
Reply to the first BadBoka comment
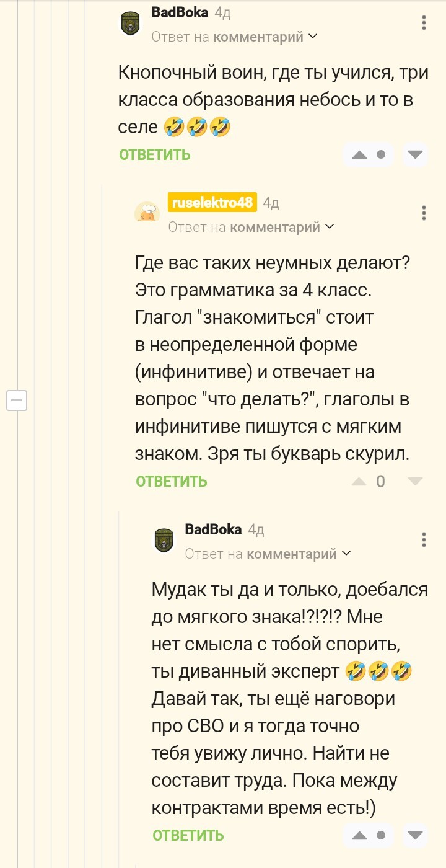(x=155, y=155)
